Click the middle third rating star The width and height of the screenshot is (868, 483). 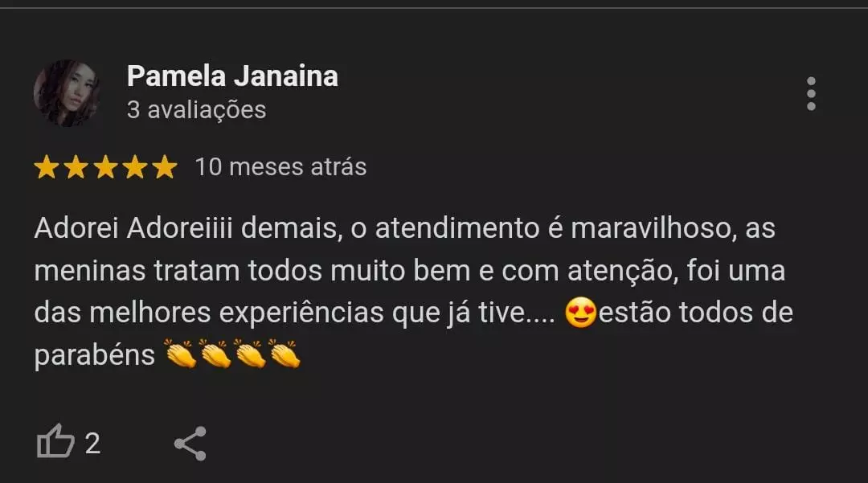pyautogui.click(x=105, y=167)
